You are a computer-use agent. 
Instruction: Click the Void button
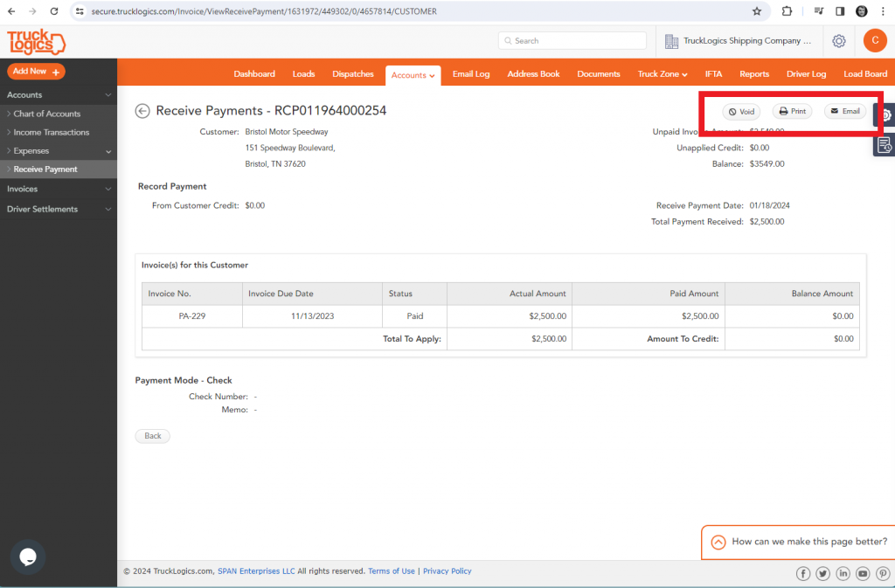pyautogui.click(x=741, y=112)
